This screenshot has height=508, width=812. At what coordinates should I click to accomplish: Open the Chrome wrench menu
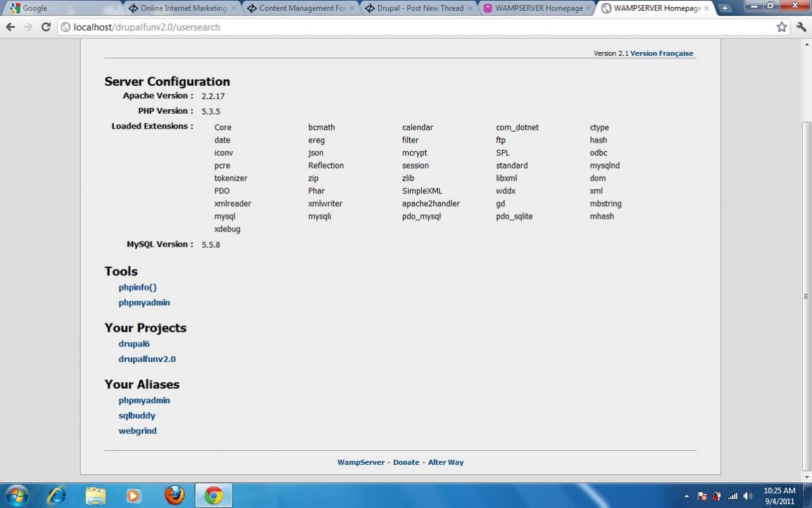801,27
